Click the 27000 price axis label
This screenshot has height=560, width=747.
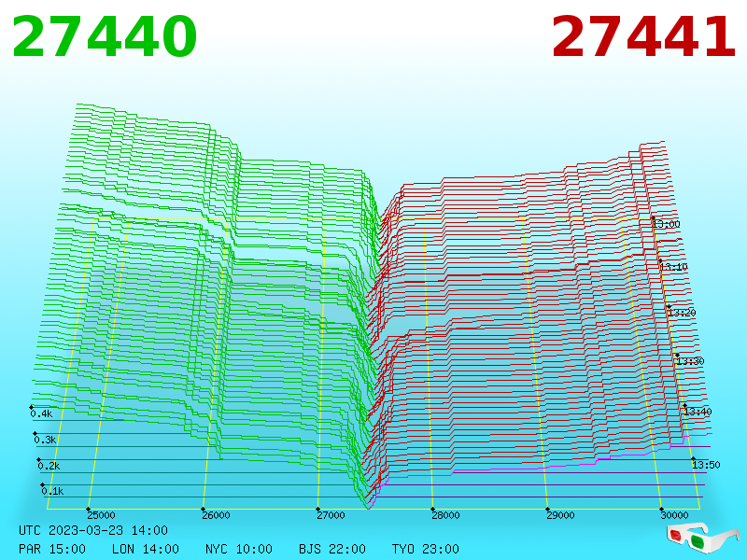coord(331,515)
